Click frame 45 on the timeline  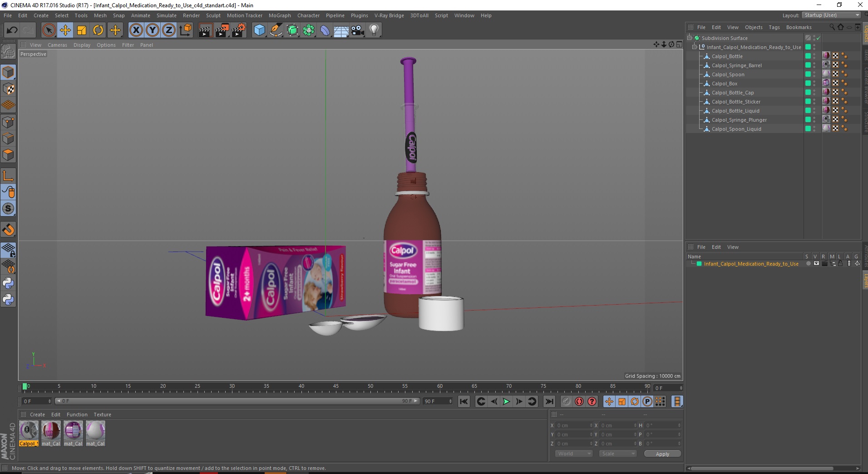[336, 386]
